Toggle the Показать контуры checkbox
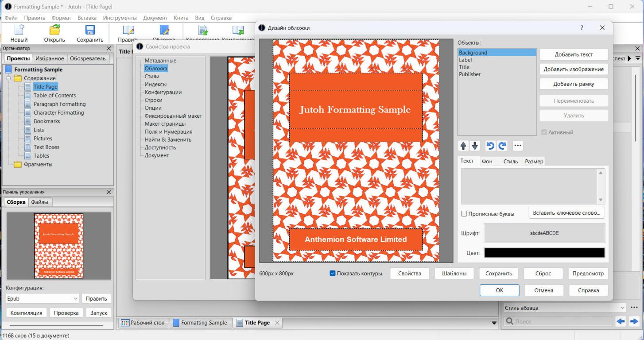 pos(333,274)
